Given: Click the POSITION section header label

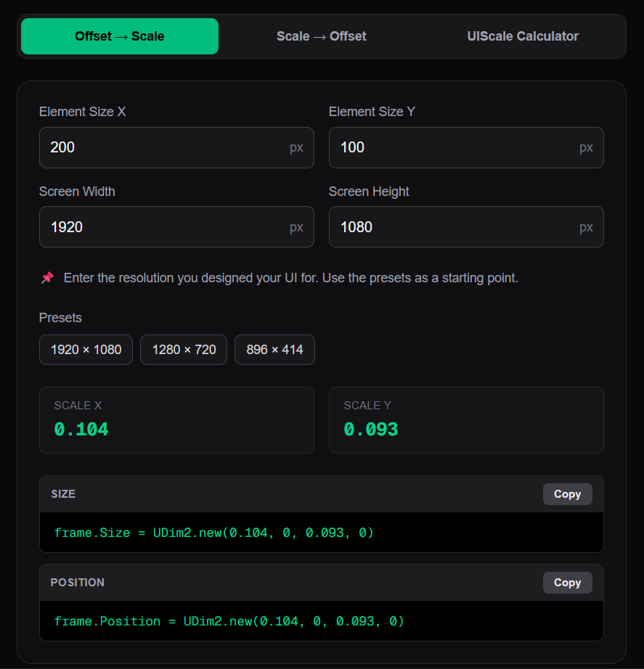Looking at the screenshot, I should [77, 583].
